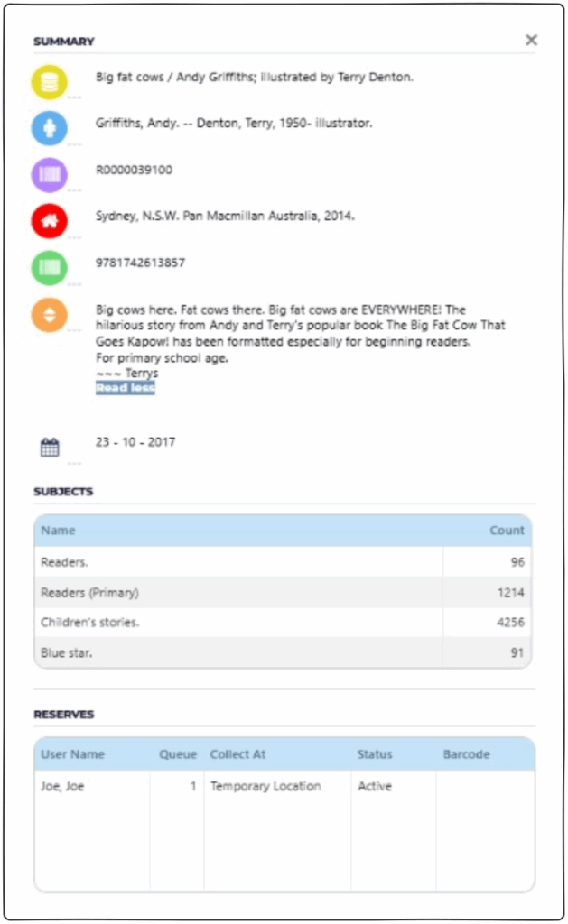Click the Queue column header
The image size is (568, 924).
(178, 754)
